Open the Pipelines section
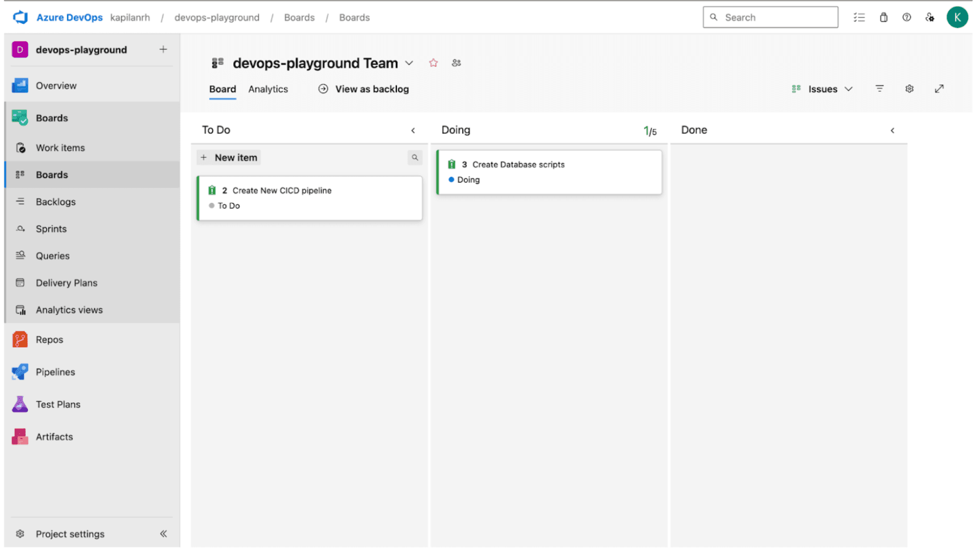The height and width of the screenshot is (548, 980). [55, 372]
